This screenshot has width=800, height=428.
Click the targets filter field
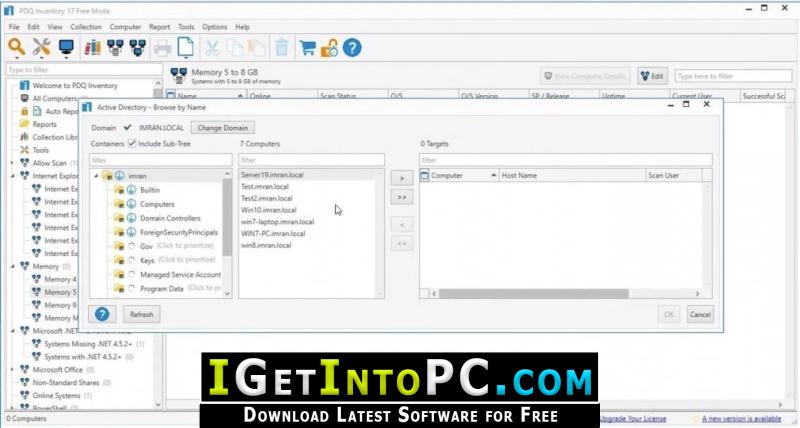click(x=565, y=160)
